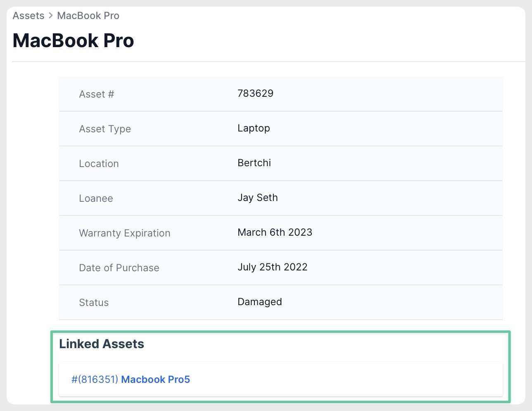Select the MacBook Pro breadcrumb item
This screenshot has width=532, height=411.
click(x=88, y=16)
